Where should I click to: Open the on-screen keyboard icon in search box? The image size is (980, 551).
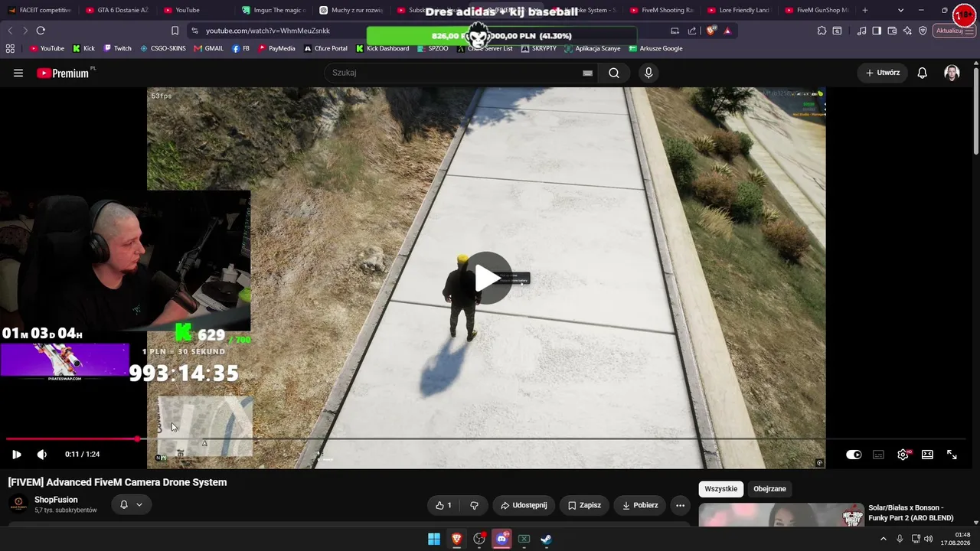(587, 73)
